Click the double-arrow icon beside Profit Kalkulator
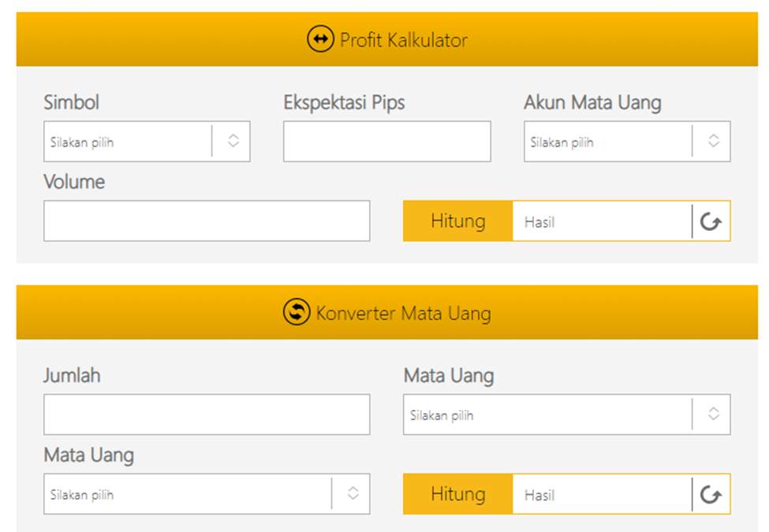This screenshot has width=769, height=532. tap(320, 39)
